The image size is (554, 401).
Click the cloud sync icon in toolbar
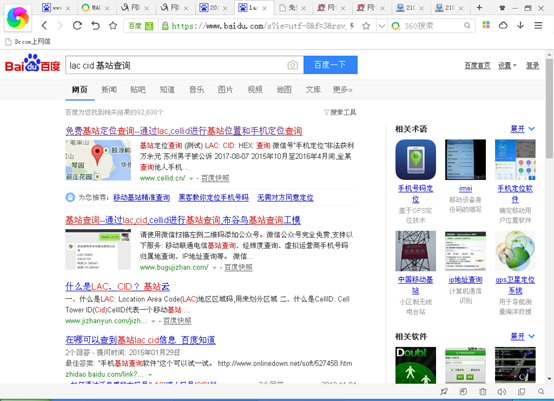click(x=503, y=25)
